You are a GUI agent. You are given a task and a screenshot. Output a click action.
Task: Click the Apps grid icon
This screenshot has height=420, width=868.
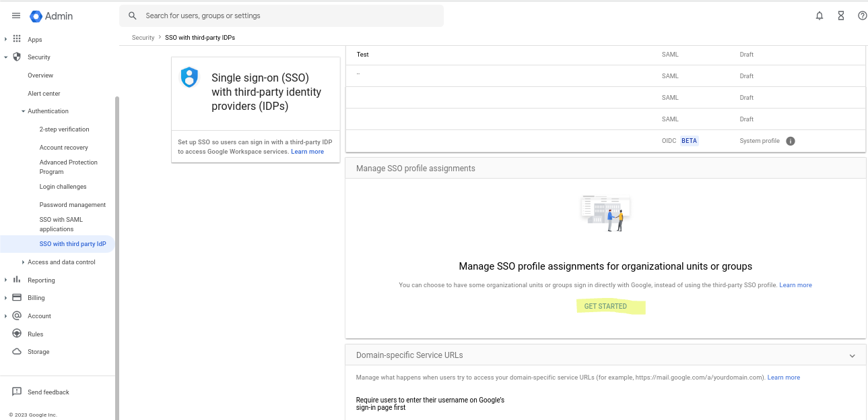coord(17,39)
